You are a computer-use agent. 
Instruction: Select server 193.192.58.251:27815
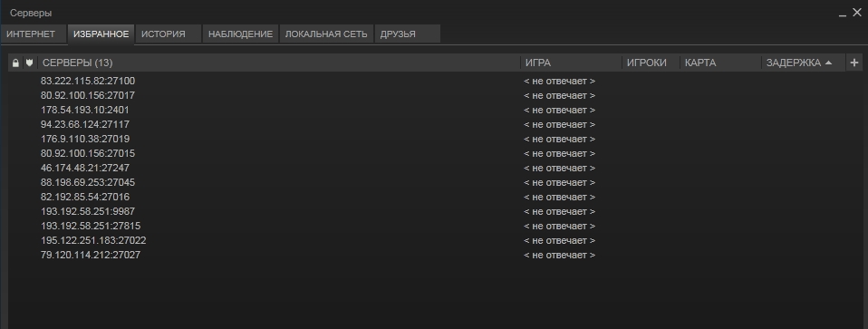click(x=91, y=226)
